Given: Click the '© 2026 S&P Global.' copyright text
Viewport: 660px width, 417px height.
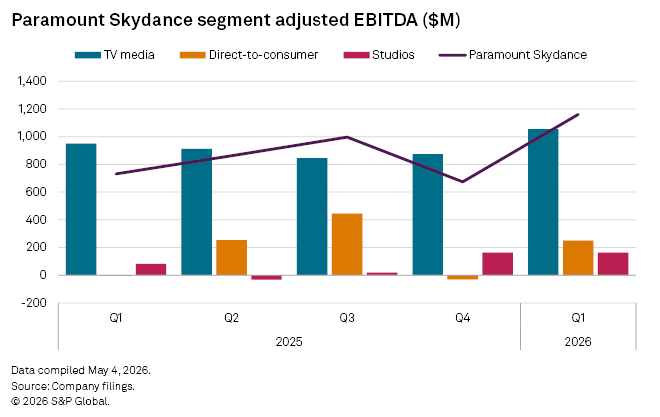Looking at the screenshot, I should coord(61,401).
